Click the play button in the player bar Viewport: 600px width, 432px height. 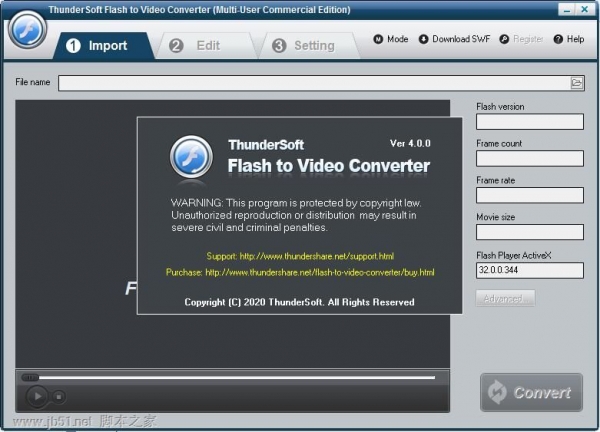coord(37,396)
